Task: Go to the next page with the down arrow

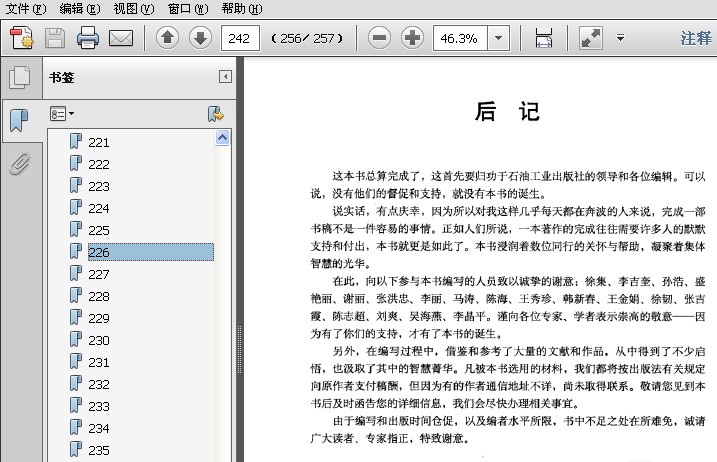Action: 200,39
